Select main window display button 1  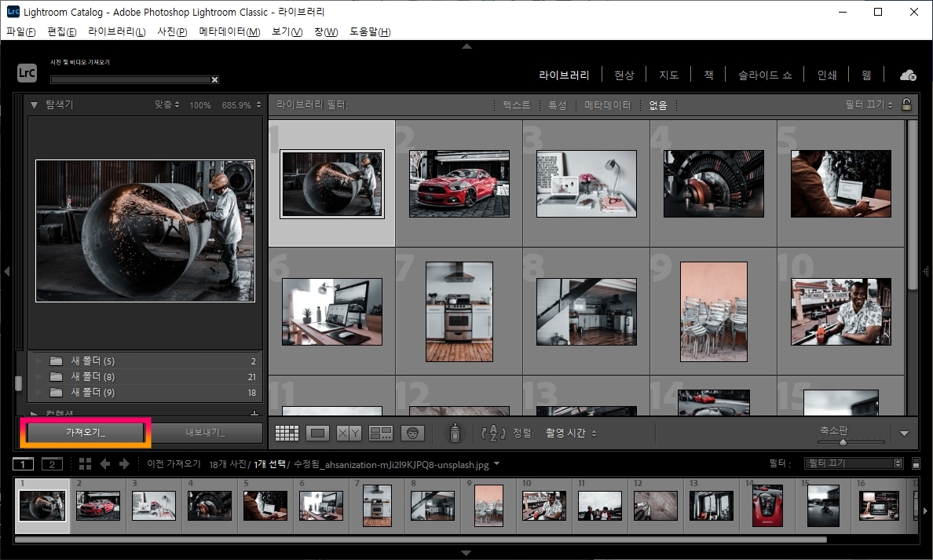click(x=24, y=464)
